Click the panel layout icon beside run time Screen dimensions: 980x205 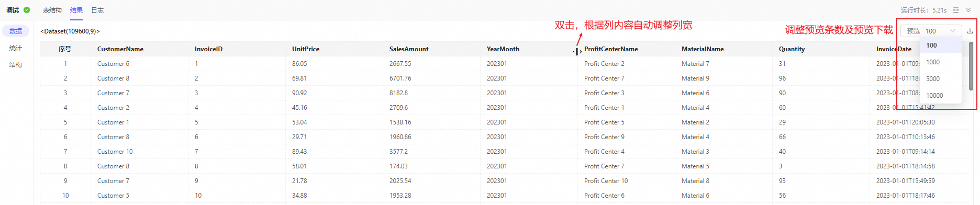pos(956,10)
